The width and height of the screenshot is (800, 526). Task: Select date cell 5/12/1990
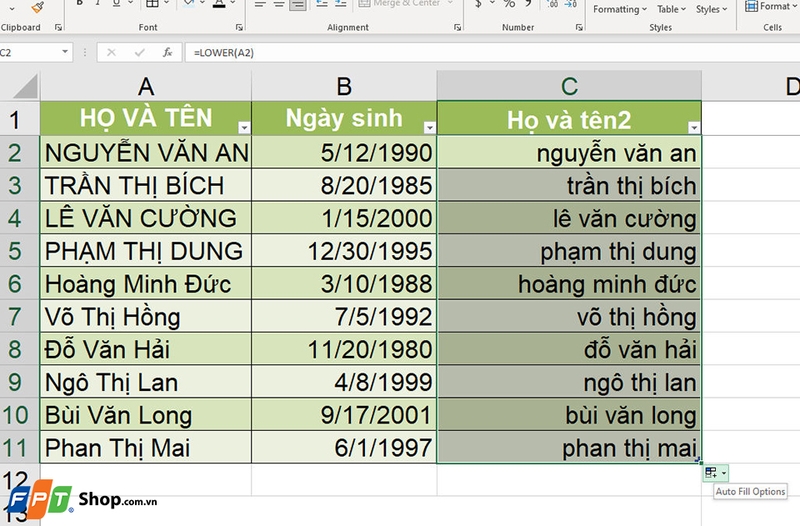(x=344, y=152)
